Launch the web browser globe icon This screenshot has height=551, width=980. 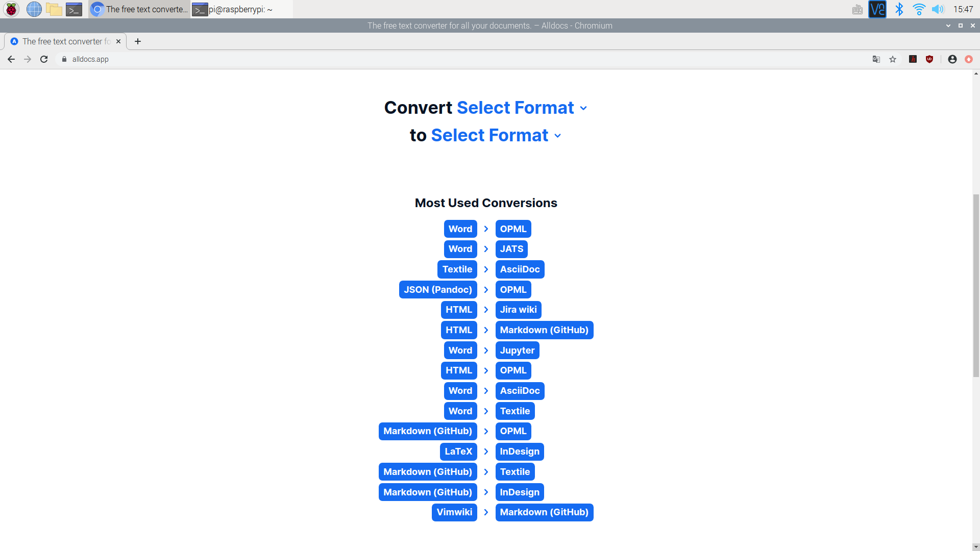(x=34, y=9)
